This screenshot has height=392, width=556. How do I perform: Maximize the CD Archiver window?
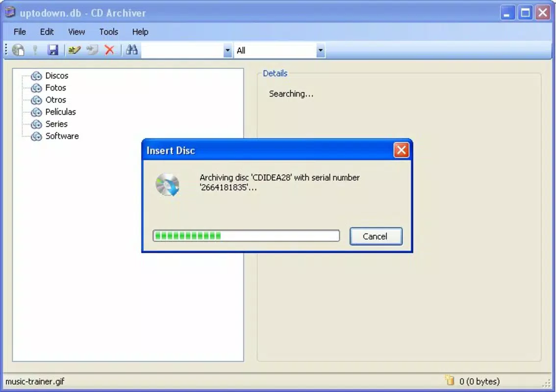click(525, 13)
